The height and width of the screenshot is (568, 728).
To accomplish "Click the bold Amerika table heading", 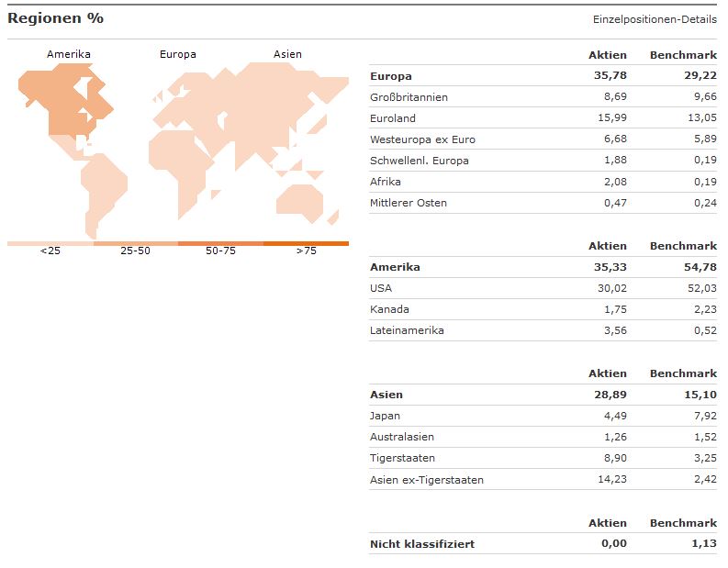I will 395,267.
